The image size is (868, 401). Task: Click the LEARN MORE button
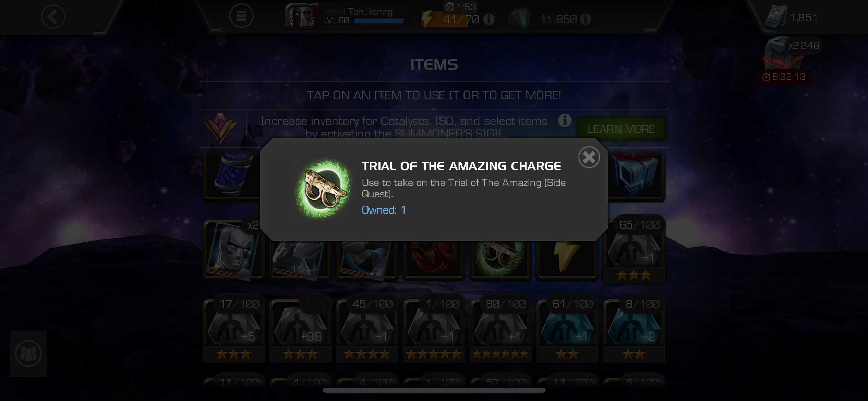point(621,129)
